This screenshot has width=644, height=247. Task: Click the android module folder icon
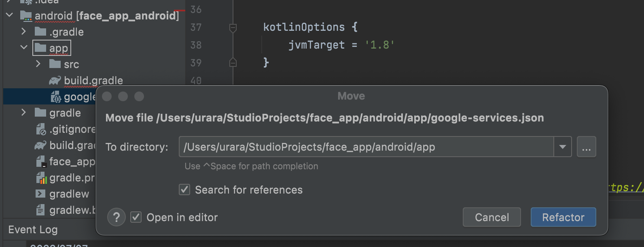click(x=26, y=16)
